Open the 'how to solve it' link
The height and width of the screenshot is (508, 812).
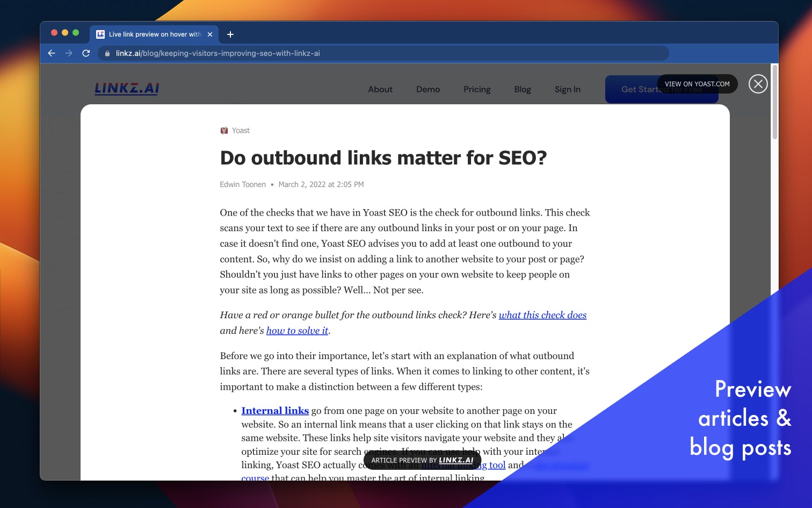click(x=297, y=331)
